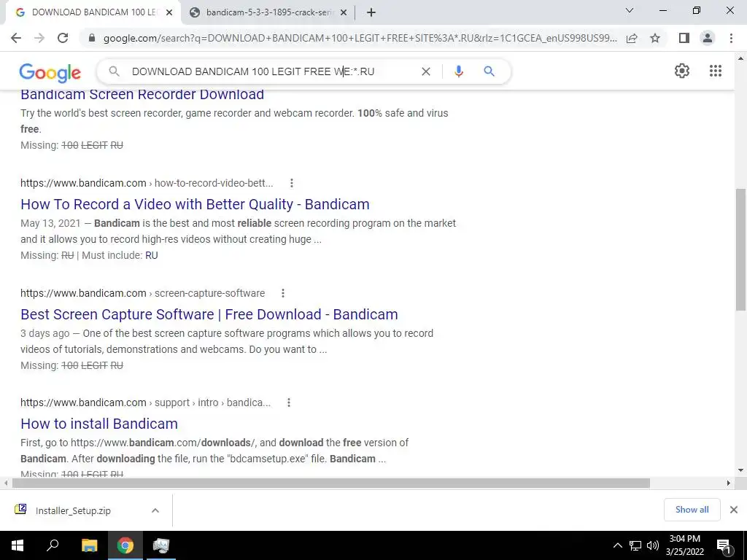Show hidden system tray icons
Screen dimensions: 747x560
pyautogui.click(x=617, y=545)
